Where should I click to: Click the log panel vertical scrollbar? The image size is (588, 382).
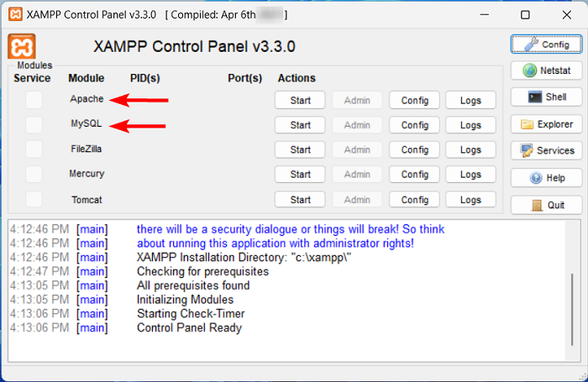[572, 309]
